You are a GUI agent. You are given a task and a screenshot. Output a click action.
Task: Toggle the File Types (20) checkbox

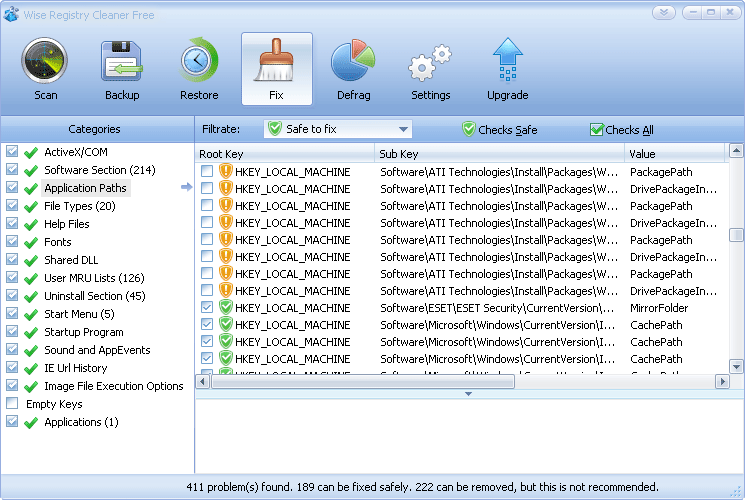12,205
